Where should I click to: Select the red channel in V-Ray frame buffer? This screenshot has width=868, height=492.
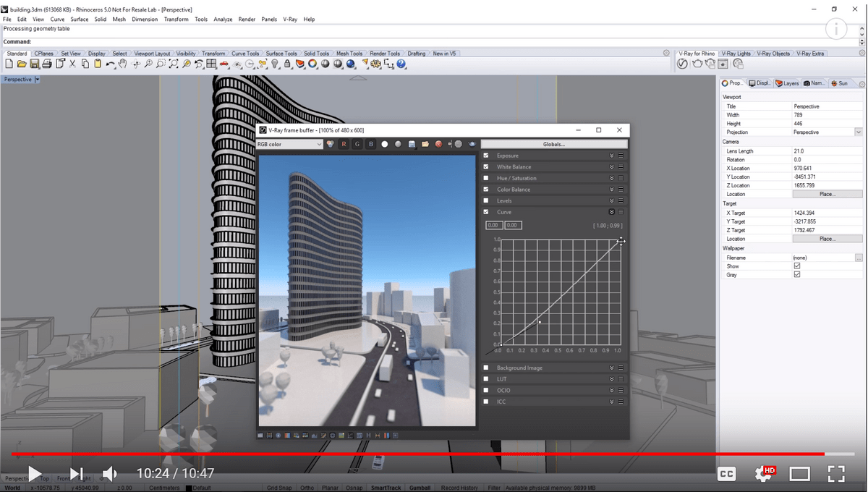pos(344,144)
